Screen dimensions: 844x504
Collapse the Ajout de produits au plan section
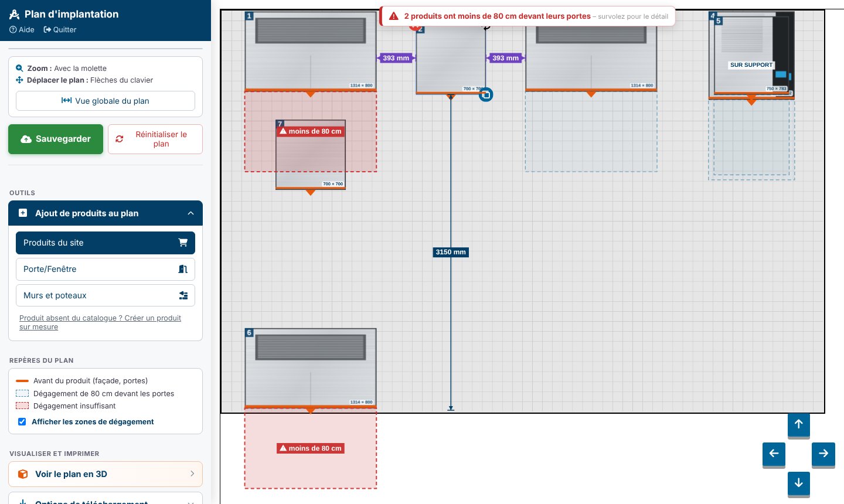point(105,213)
